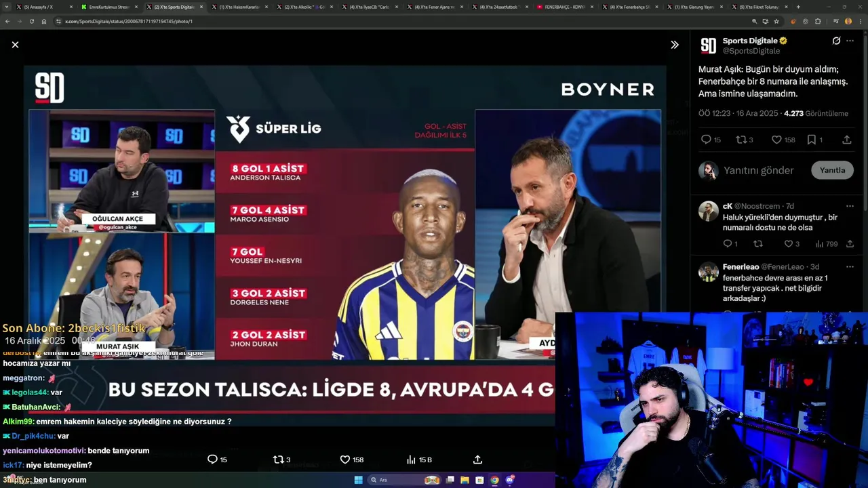
Task: Share the tweet from the side panel
Action: (846, 140)
